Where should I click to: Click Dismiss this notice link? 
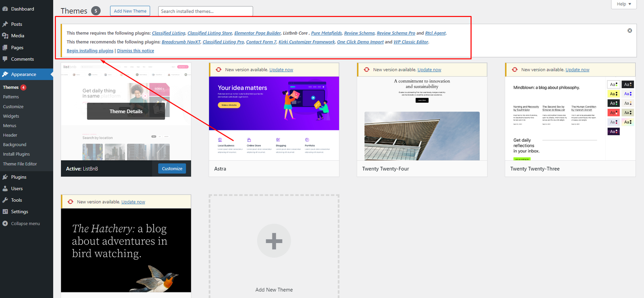136,51
